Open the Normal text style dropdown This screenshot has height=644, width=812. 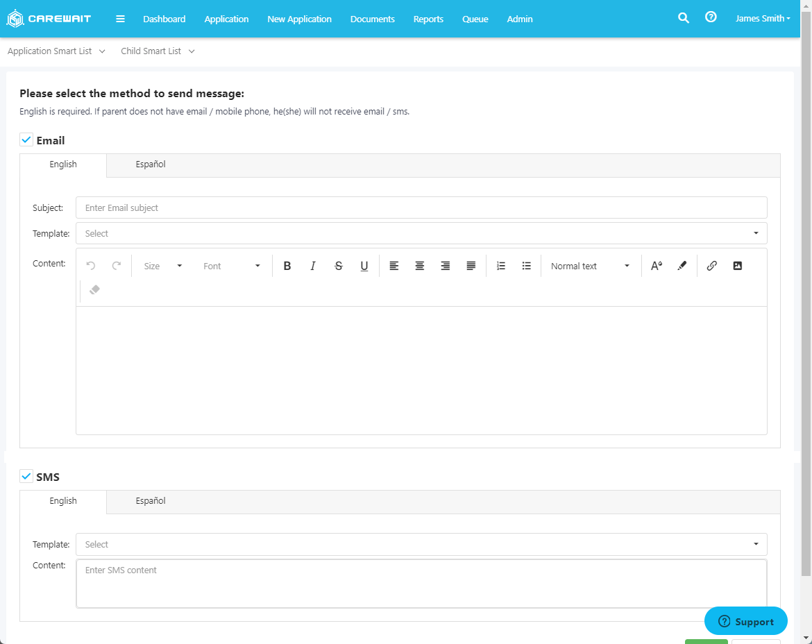click(590, 266)
